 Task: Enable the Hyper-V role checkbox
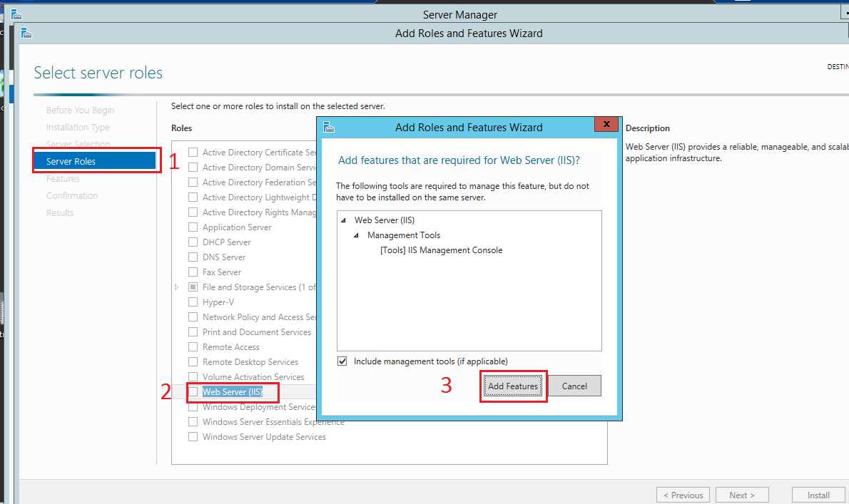coord(193,302)
